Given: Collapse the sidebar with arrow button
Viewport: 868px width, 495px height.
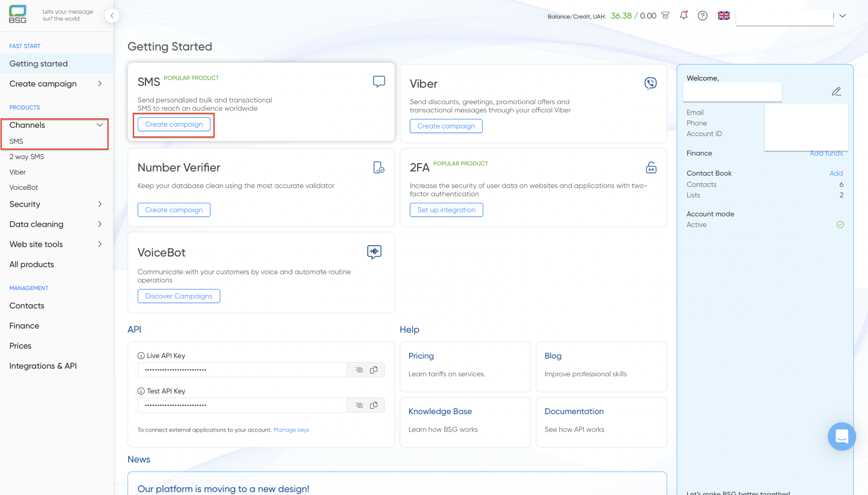Looking at the screenshot, I should [112, 16].
